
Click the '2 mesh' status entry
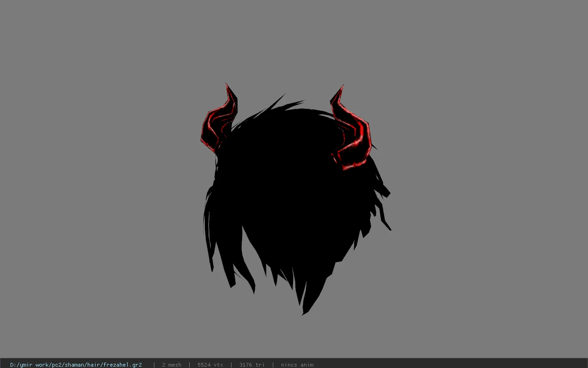coord(171,365)
